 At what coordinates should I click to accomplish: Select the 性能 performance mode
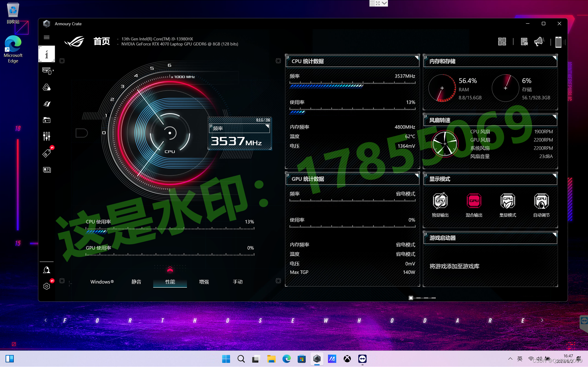point(170,282)
